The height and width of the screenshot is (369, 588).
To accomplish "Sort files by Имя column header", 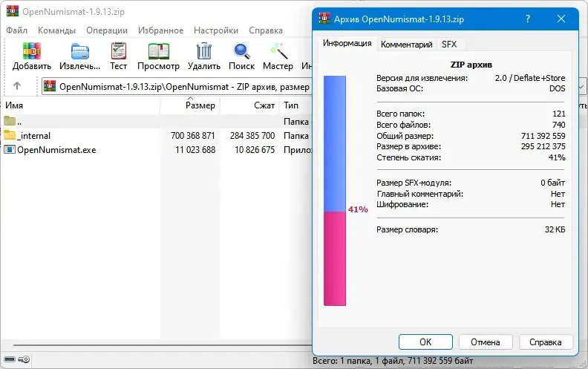I will [81, 105].
